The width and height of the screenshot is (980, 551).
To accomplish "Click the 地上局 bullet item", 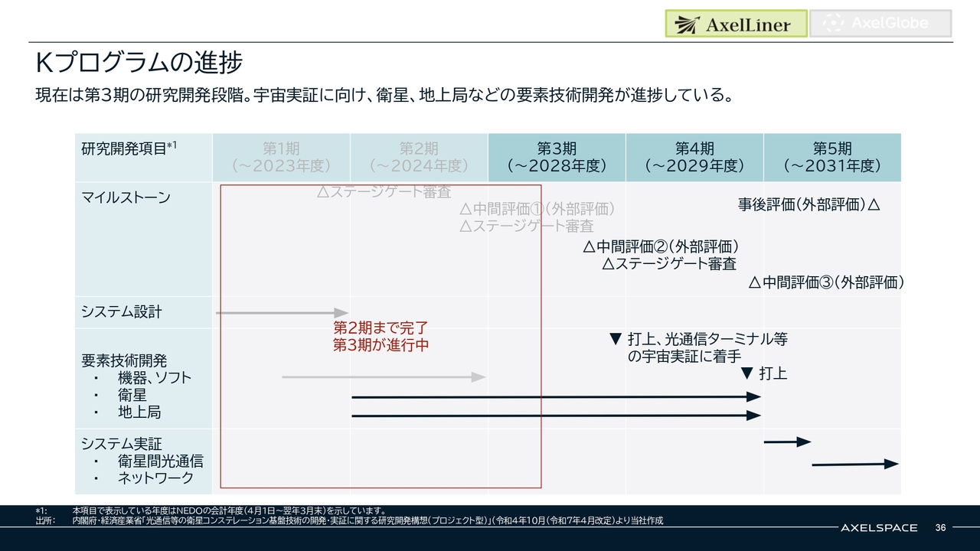I will point(139,412).
